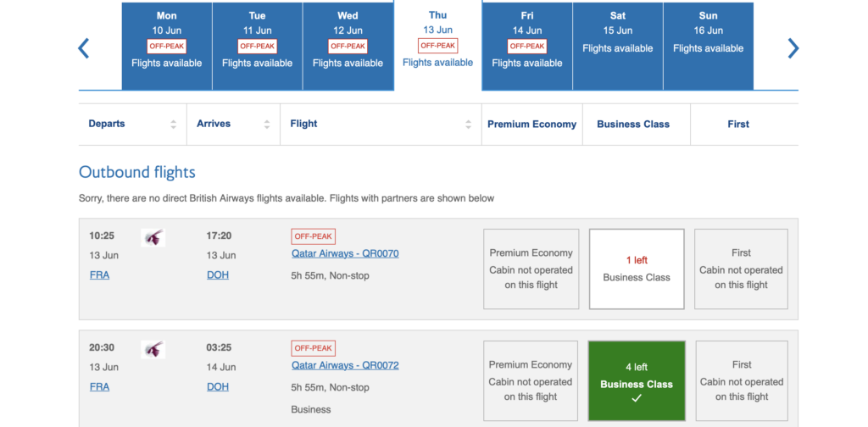Click the Premium Economy column header
The image size is (868, 427).
[531, 124]
